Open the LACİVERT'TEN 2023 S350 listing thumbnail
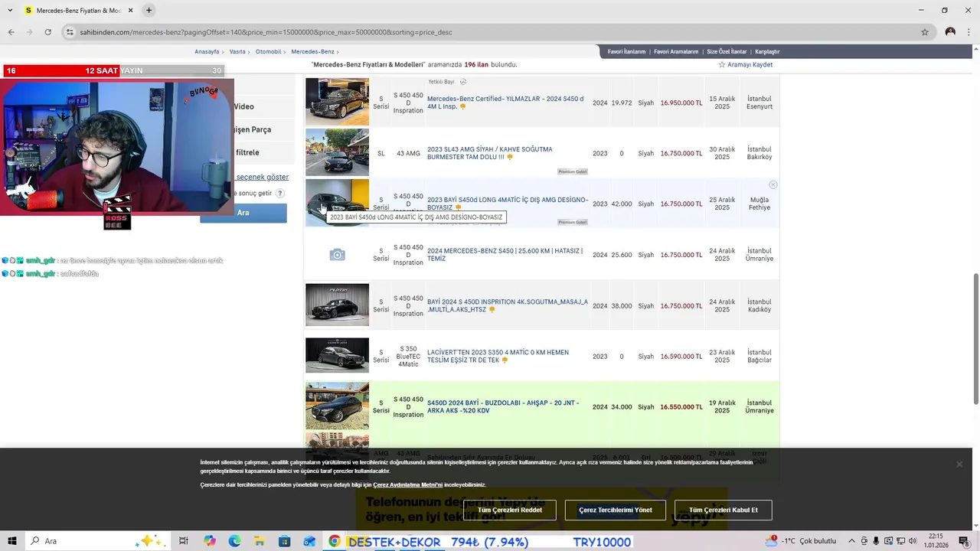The height and width of the screenshot is (551, 980). [337, 355]
